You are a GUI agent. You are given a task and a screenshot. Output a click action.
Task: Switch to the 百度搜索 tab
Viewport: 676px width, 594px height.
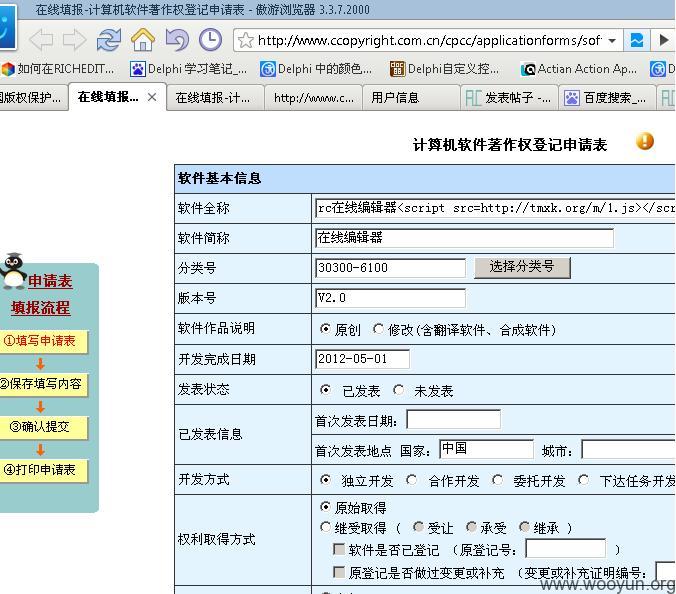(607, 98)
